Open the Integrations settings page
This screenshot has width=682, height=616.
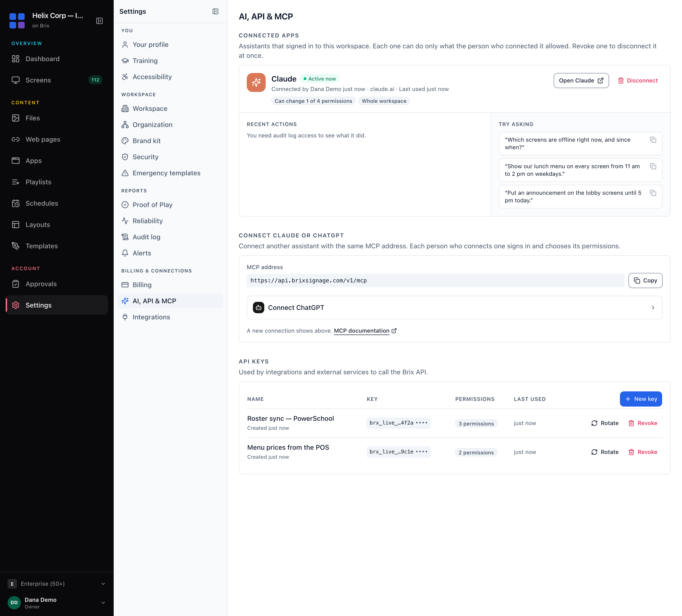[x=170, y=317]
